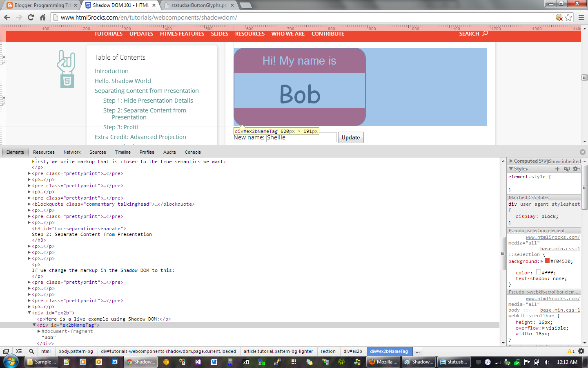
Task: Add a new style rule with plus icon
Action: 557,169
